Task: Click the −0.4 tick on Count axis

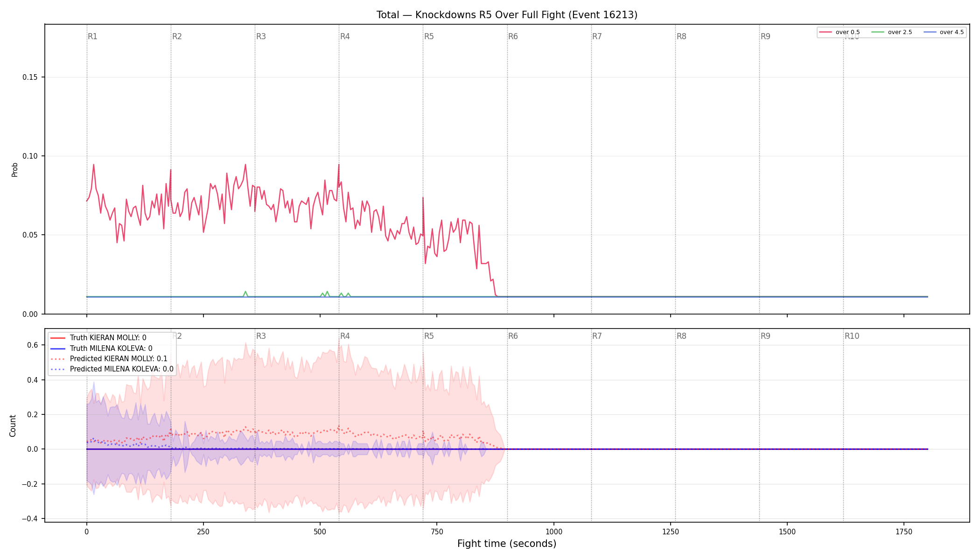Action: [x=30, y=518]
